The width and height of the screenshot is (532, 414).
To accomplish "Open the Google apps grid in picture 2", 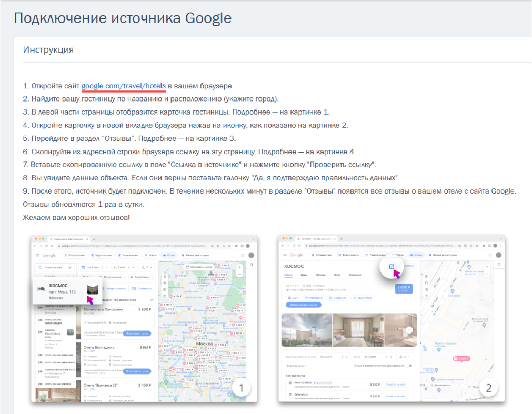I will pyautogui.click(x=490, y=255).
